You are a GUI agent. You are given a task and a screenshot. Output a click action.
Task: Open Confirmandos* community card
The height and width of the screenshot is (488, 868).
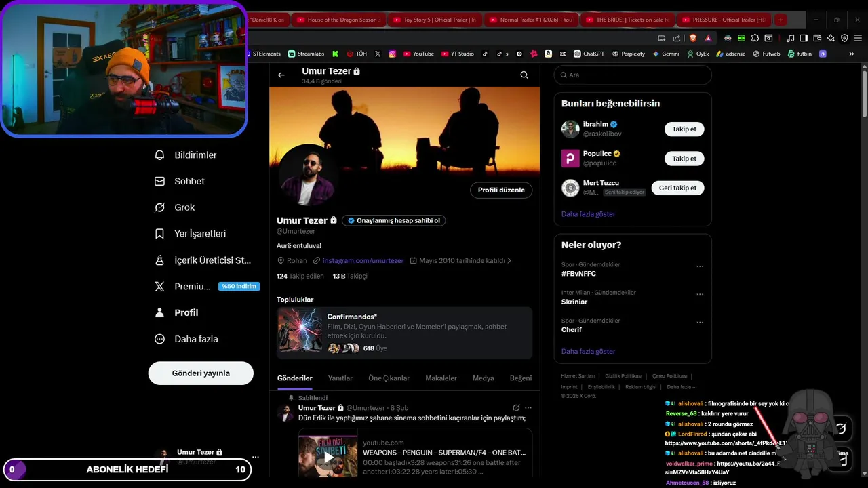[404, 333]
